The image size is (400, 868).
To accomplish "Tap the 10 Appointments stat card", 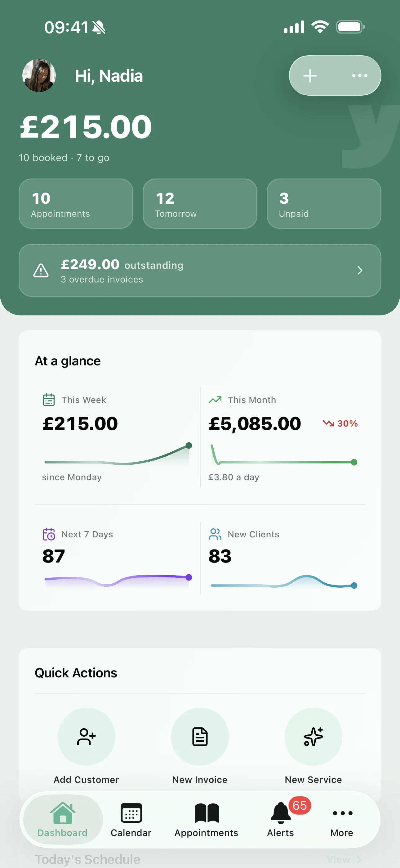I will 76,204.
